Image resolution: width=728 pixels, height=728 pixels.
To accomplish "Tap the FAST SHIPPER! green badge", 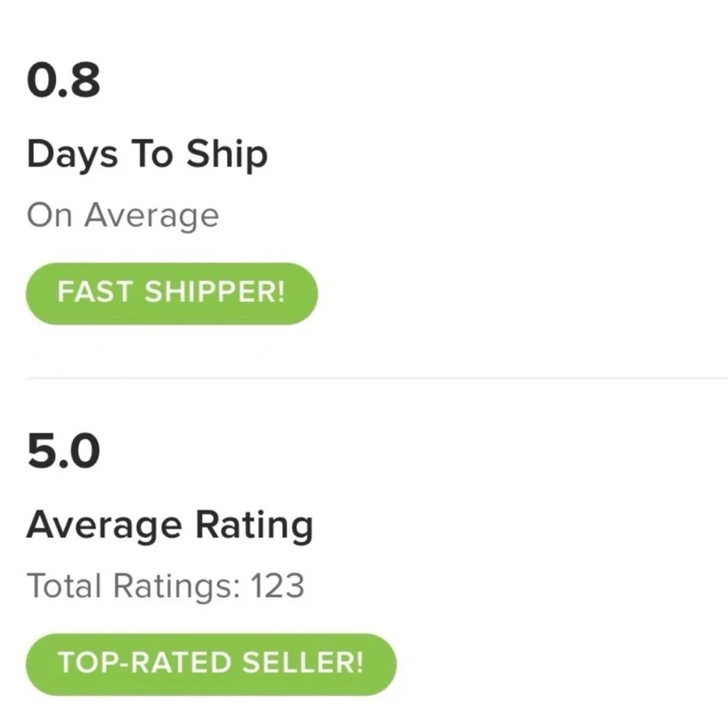I will click(x=172, y=293).
